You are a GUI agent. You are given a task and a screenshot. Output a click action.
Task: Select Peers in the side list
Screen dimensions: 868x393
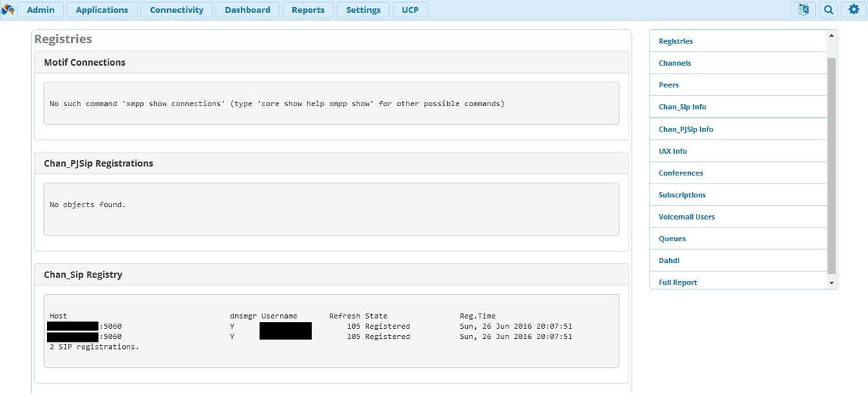tap(738, 85)
